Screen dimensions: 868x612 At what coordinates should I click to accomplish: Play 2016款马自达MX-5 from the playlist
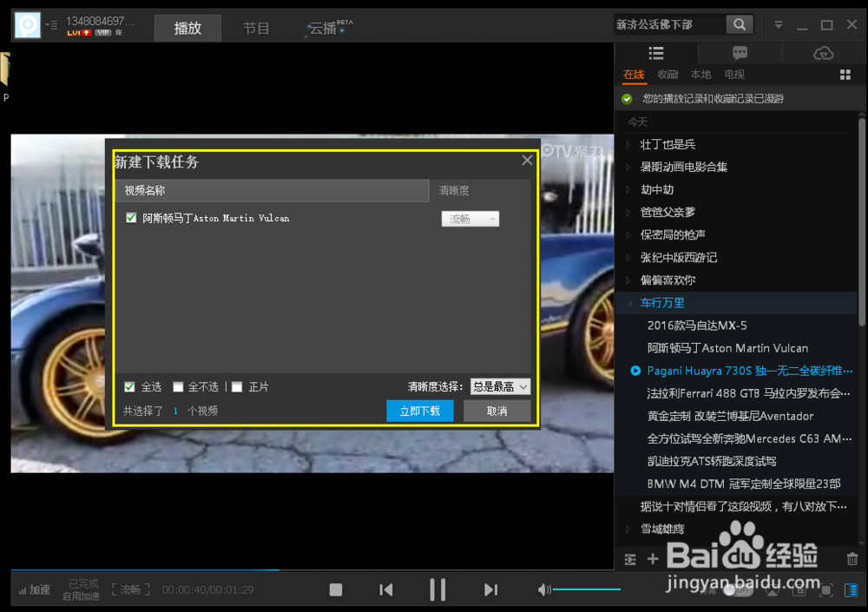click(x=696, y=326)
